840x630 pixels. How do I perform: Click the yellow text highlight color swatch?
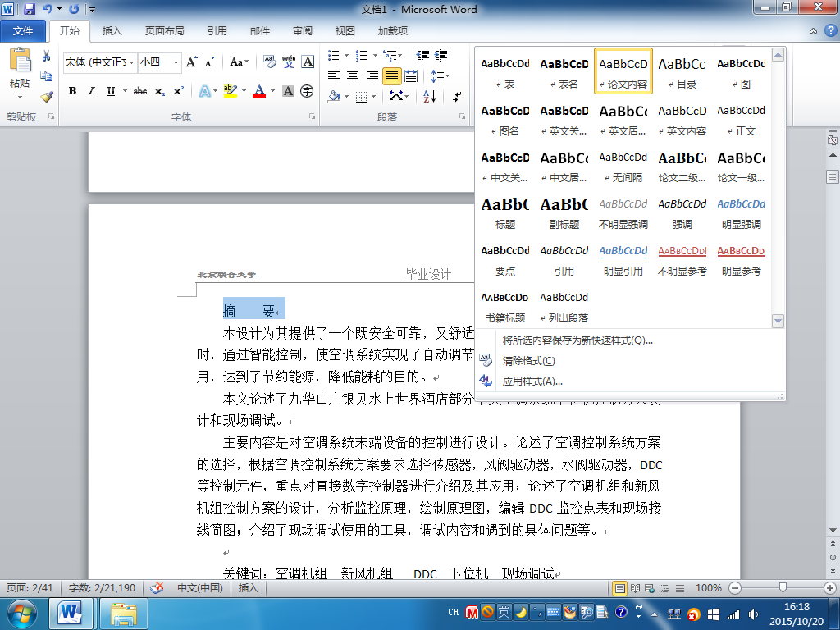231,91
